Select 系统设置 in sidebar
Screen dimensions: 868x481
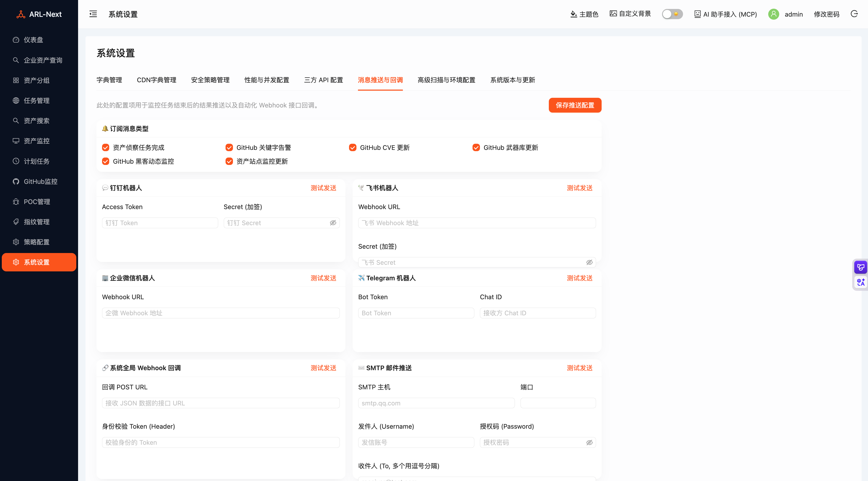click(x=39, y=262)
